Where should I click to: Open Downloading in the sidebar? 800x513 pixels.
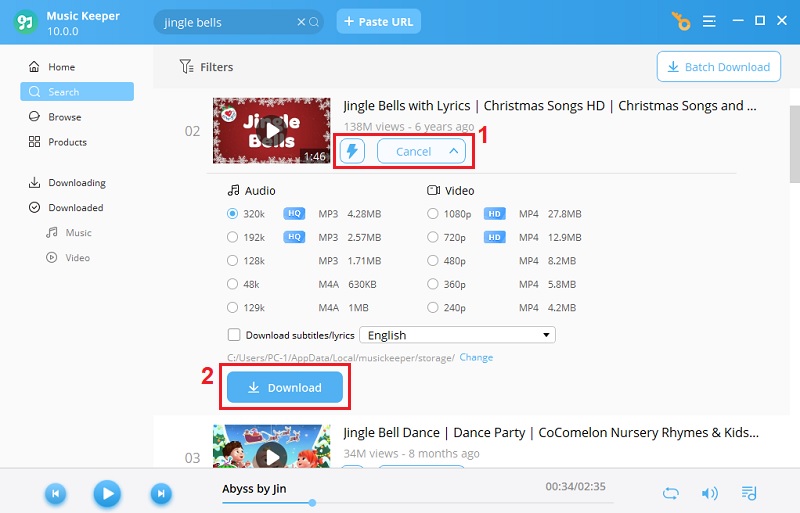point(76,183)
